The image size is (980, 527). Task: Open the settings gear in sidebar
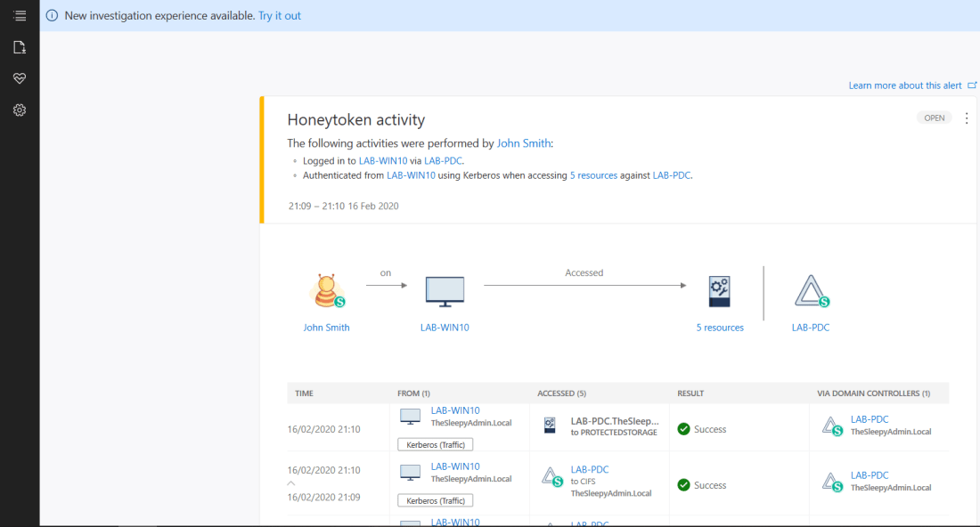(x=20, y=110)
